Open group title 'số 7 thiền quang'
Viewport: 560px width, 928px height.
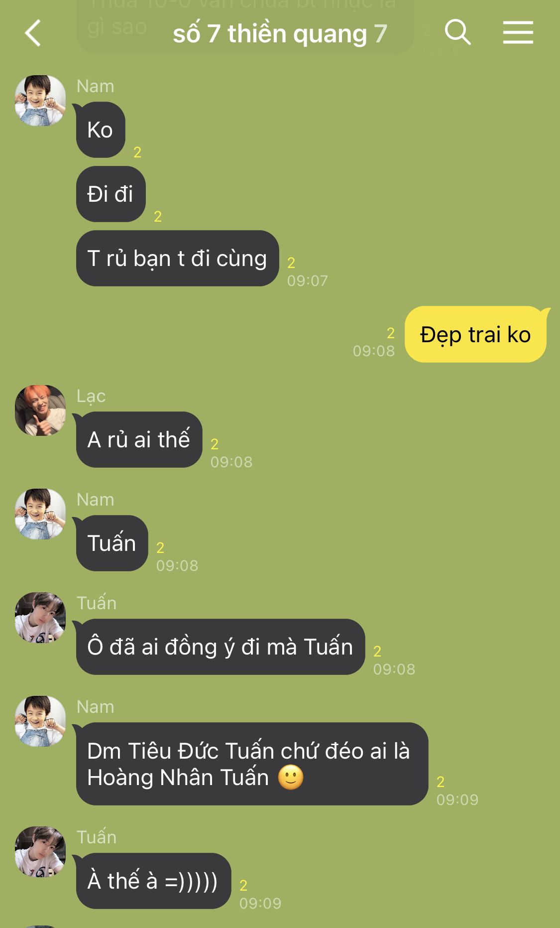point(270,34)
